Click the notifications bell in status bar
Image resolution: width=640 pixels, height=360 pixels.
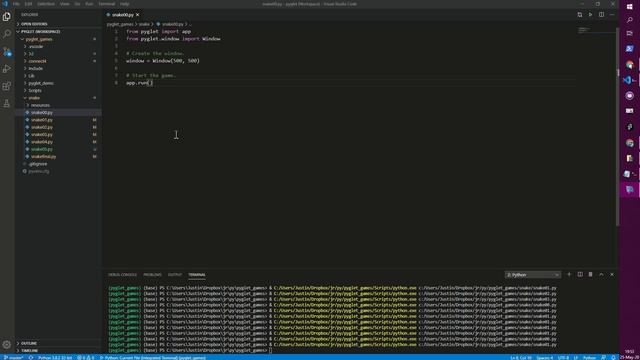[613, 358]
